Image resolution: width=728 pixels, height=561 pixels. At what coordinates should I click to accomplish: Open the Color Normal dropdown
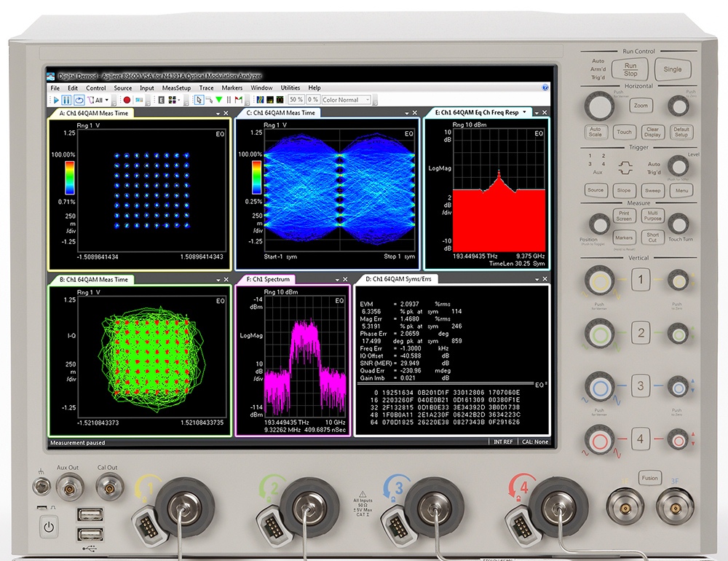tap(347, 100)
